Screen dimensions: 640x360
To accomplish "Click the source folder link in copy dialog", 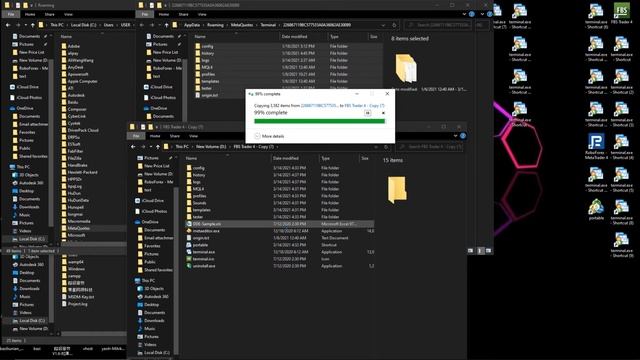I will click(x=319, y=105).
